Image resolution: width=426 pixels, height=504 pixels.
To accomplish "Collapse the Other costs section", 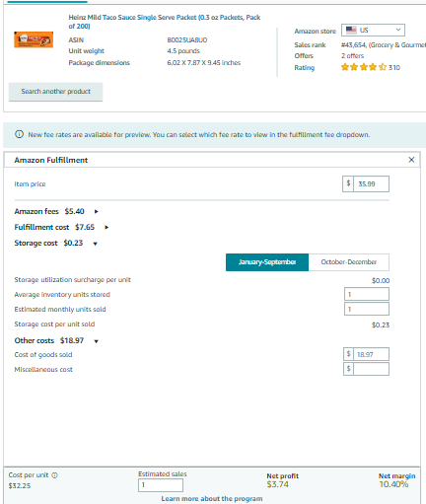I will click(x=96, y=341).
